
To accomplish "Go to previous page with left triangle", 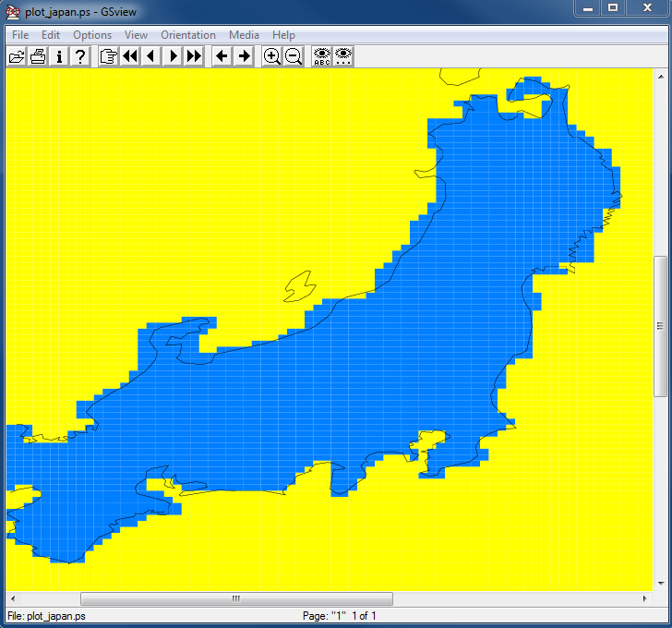I will (150, 56).
